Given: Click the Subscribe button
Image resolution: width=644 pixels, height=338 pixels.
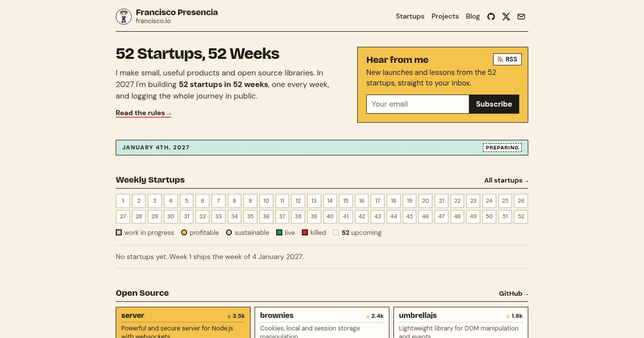Looking at the screenshot, I should 494,104.
